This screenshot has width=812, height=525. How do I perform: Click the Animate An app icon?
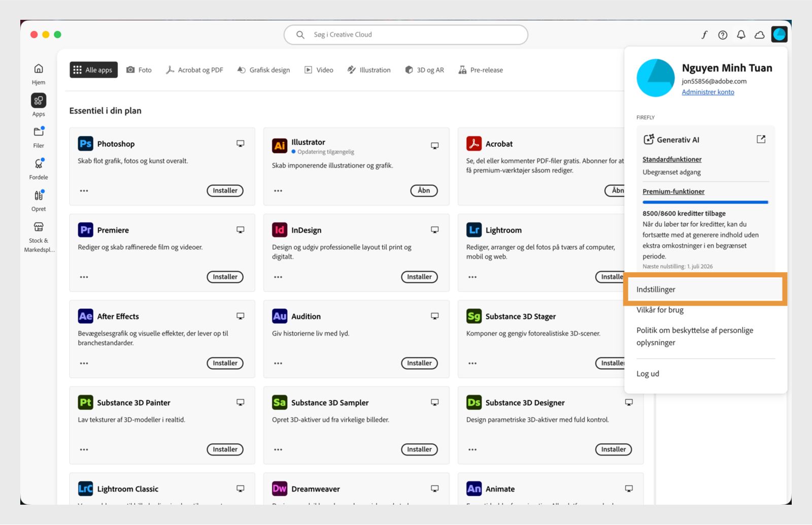pyautogui.click(x=474, y=488)
